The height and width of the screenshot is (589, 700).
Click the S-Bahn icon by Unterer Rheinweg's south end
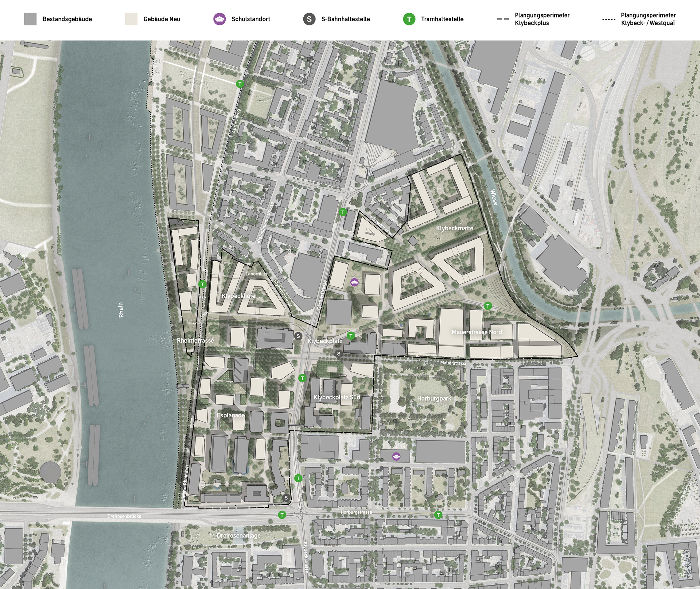click(x=286, y=498)
